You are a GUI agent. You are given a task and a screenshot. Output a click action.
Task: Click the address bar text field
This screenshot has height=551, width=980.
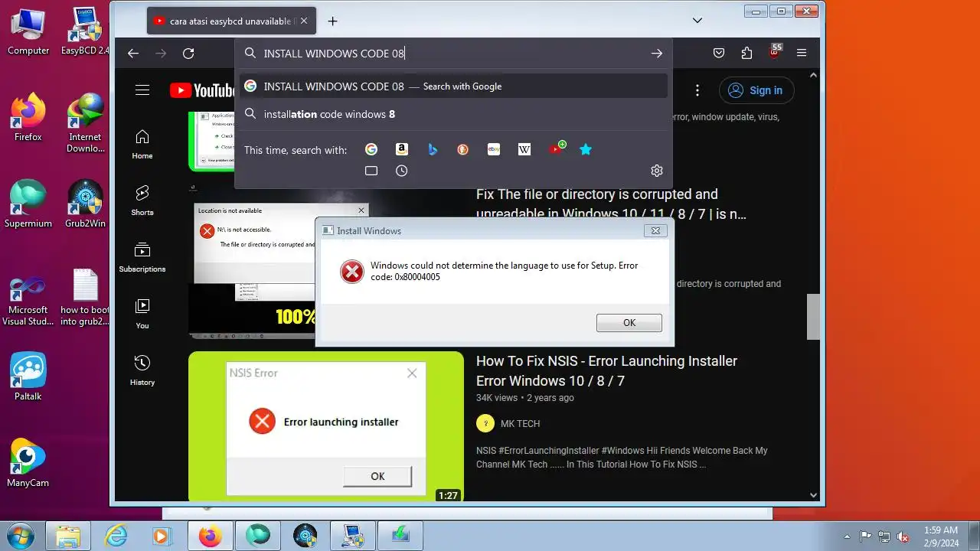pyautogui.click(x=452, y=54)
